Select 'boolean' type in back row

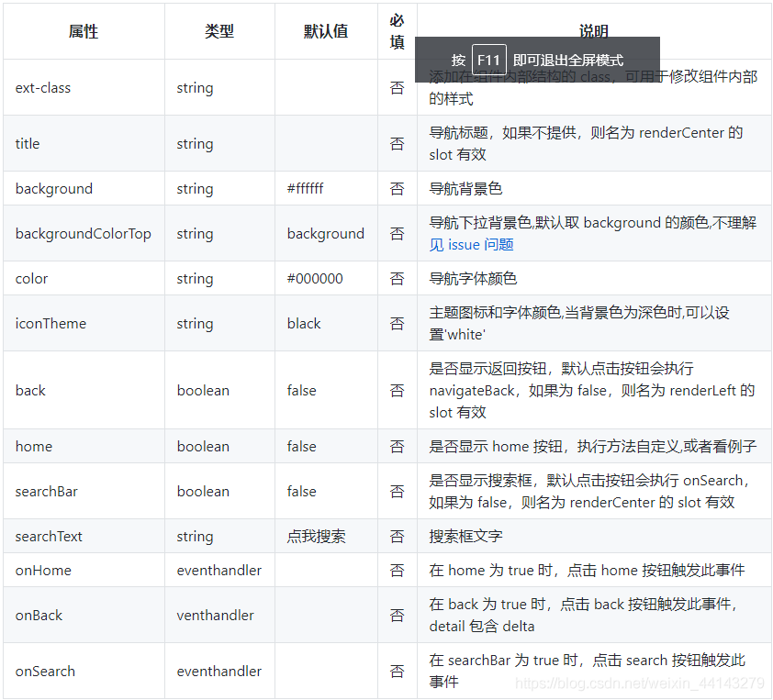[203, 390]
